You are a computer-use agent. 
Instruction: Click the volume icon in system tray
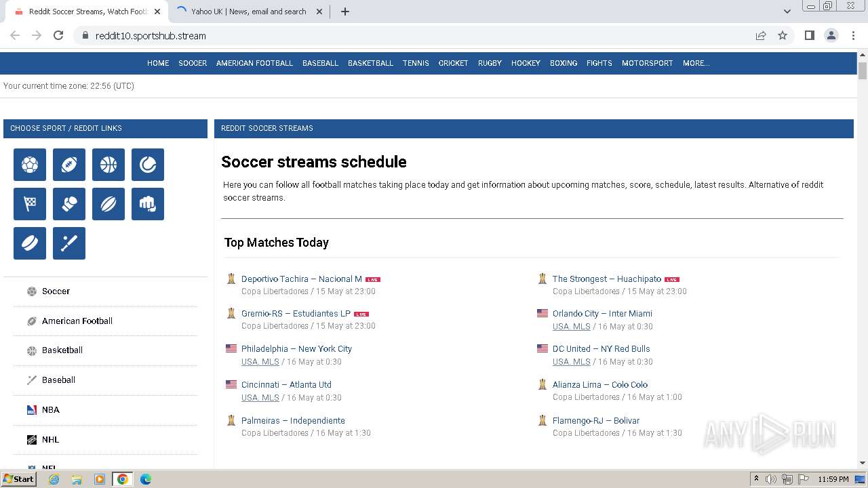771,479
